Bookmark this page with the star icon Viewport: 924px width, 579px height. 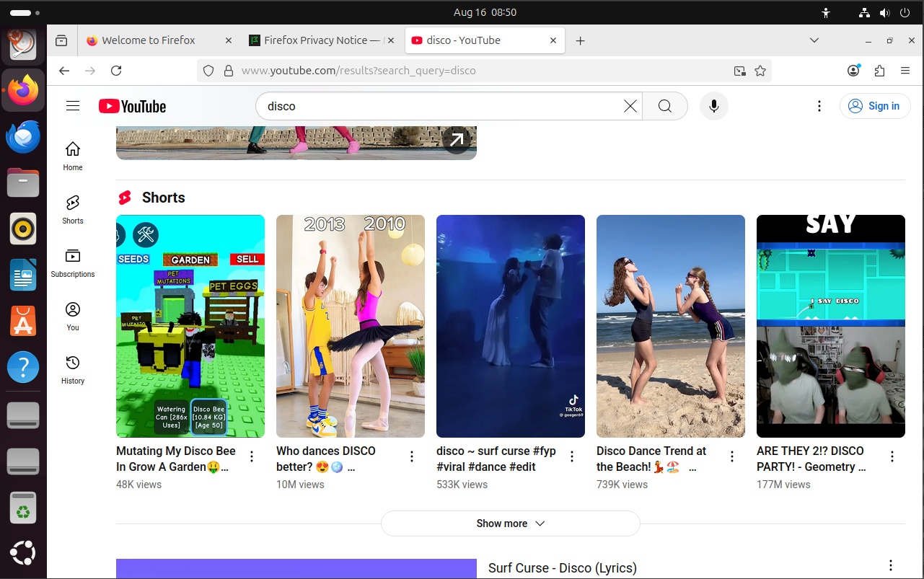coord(760,71)
